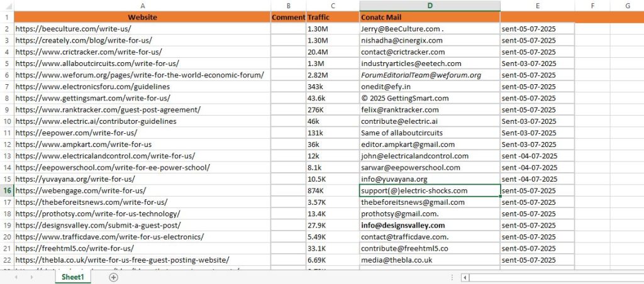The height and width of the screenshot is (284, 644).
Task: Select column A header
Action: tap(143, 6)
